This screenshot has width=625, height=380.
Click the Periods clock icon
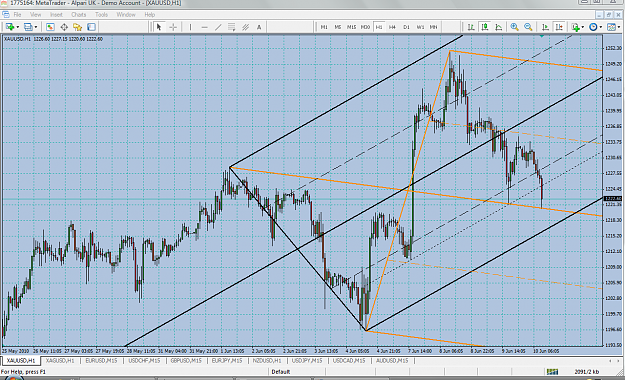click(593, 27)
